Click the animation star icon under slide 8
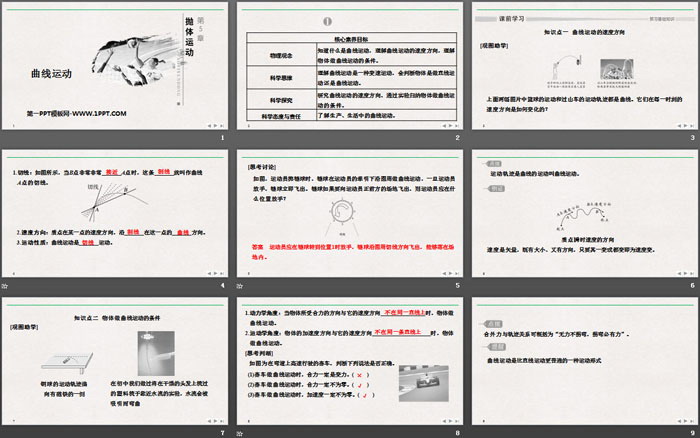700x438 pixels. tap(240, 433)
